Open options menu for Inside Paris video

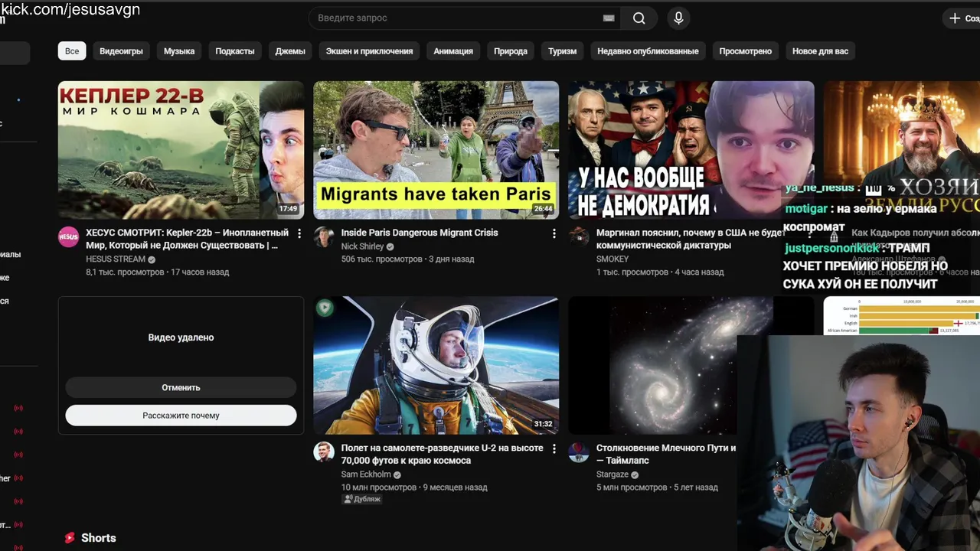(554, 233)
